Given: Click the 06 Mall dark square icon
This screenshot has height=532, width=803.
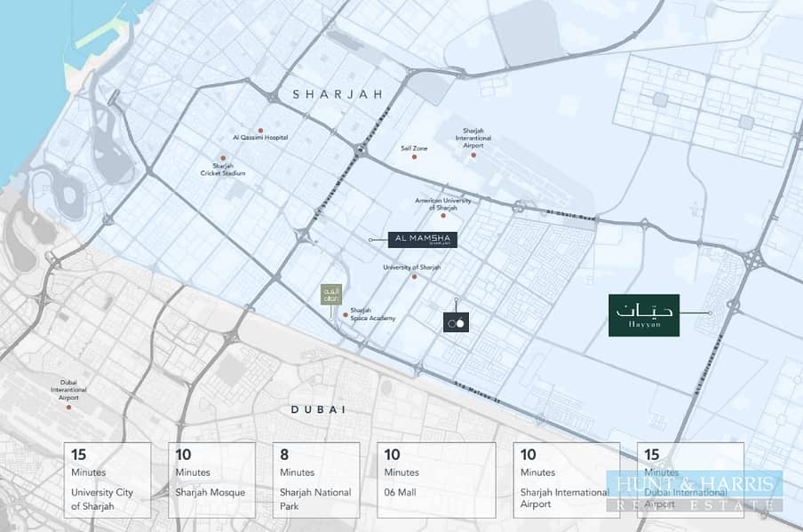Looking at the screenshot, I should click(x=456, y=322).
